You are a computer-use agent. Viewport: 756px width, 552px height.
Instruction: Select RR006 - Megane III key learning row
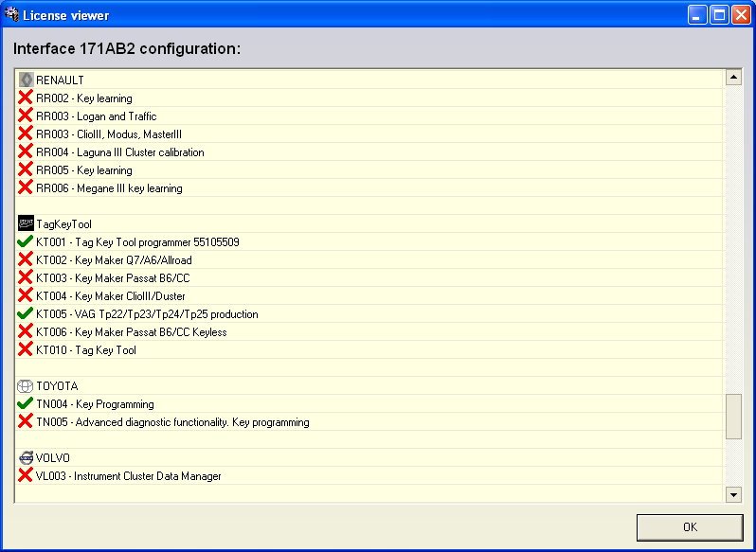click(x=109, y=188)
